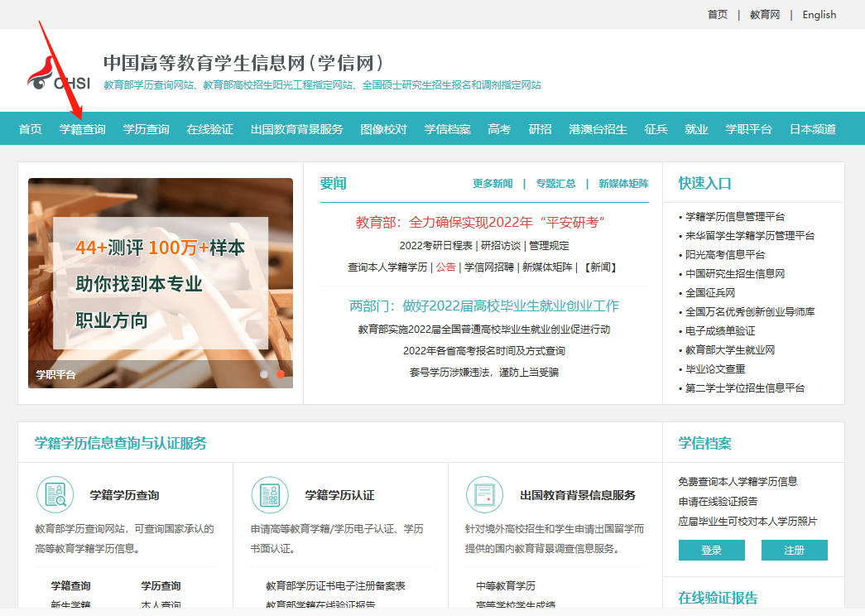
Task: Open 研招 in the navigation bar
Action: 540,129
